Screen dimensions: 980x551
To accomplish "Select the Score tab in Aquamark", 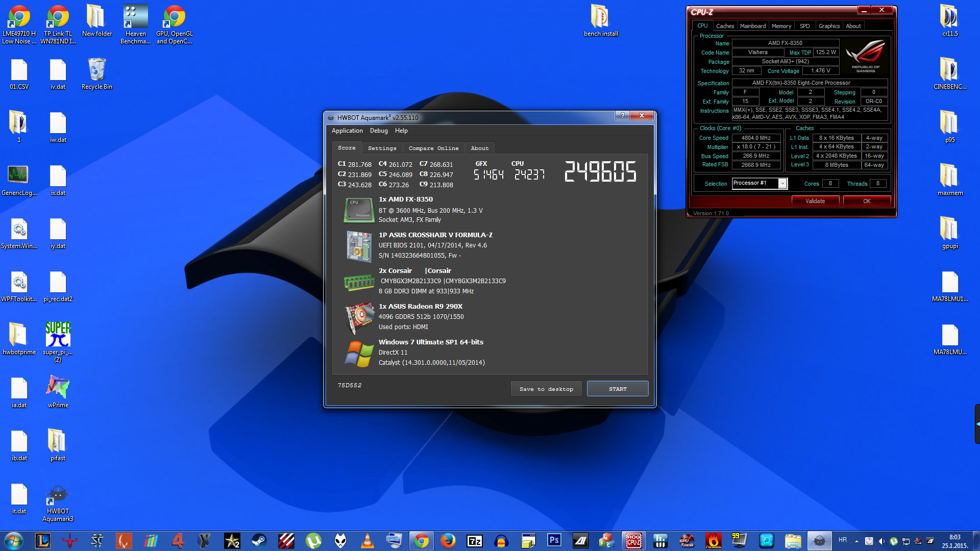I will [347, 147].
